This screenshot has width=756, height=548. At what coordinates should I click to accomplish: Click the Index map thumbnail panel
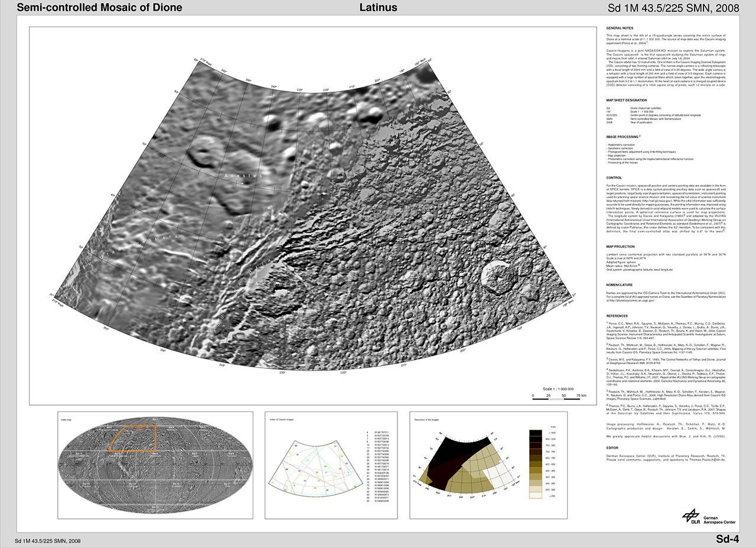(155, 465)
